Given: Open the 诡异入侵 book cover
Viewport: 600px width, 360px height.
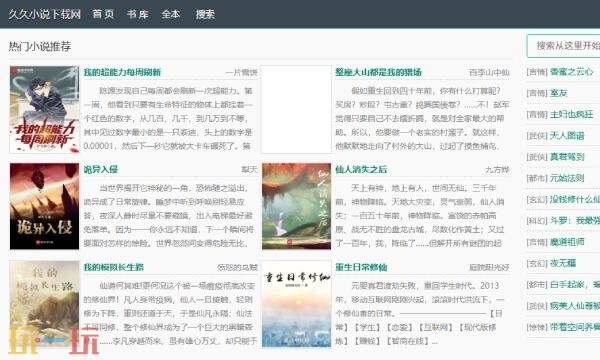Looking at the screenshot, I should pos(44,206).
